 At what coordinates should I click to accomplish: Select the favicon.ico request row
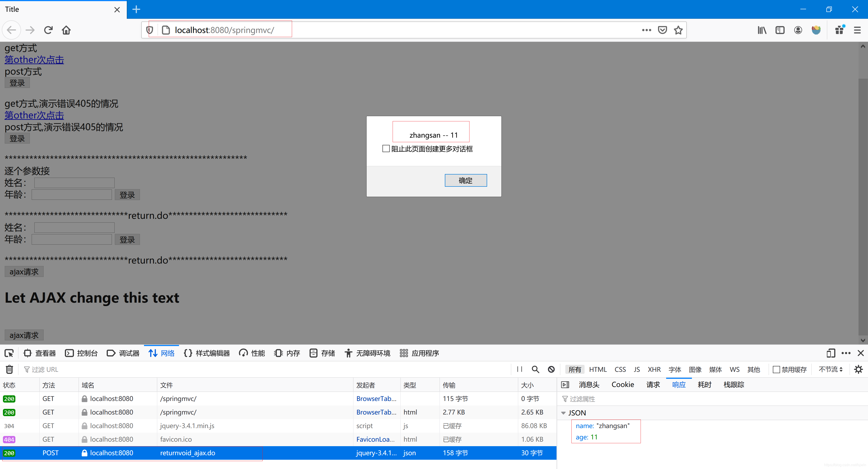pyautogui.click(x=278, y=439)
